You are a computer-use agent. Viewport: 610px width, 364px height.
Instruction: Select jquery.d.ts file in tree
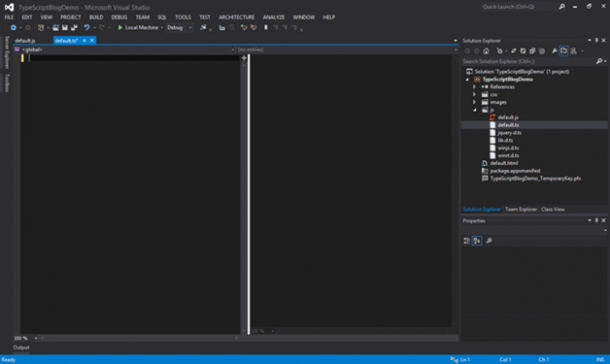(x=509, y=133)
